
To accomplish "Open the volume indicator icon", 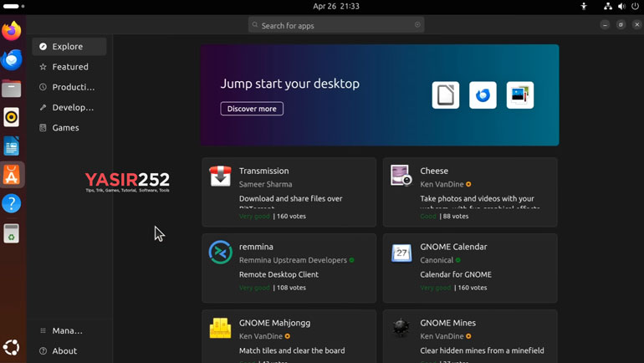I will click(621, 6).
